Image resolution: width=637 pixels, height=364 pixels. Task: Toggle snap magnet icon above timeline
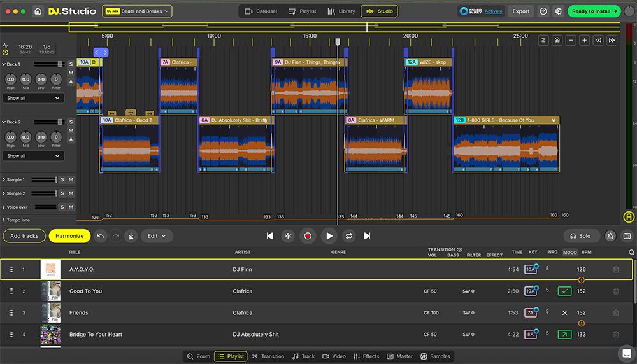[x=557, y=40]
